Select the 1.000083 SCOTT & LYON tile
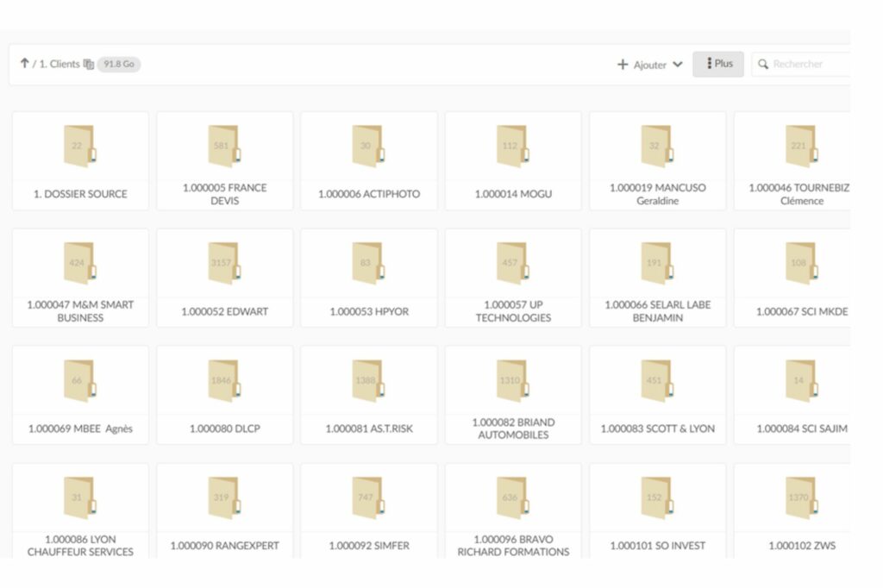Viewport: 883px width, 588px height. click(657, 395)
